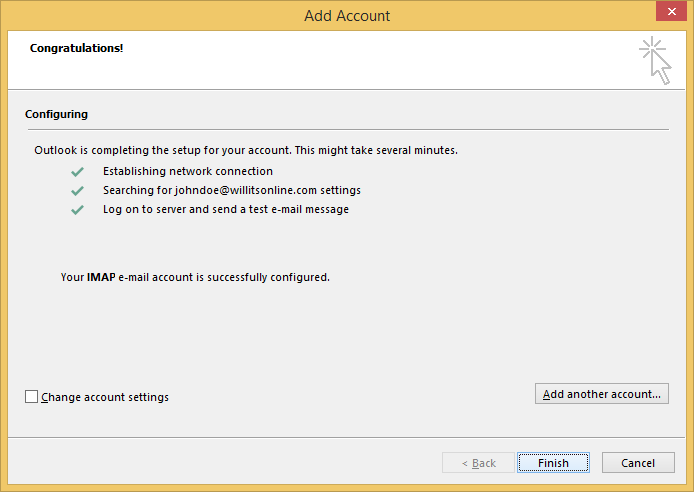
Task: Click the Establishing network connection checkmark
Action: [77, 172]
